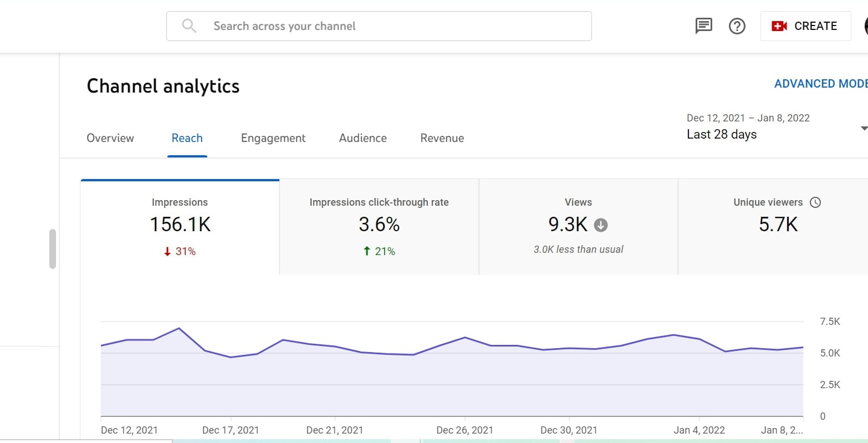
Task: Open the ADVANCED MODE link
Action: (820, 84)
